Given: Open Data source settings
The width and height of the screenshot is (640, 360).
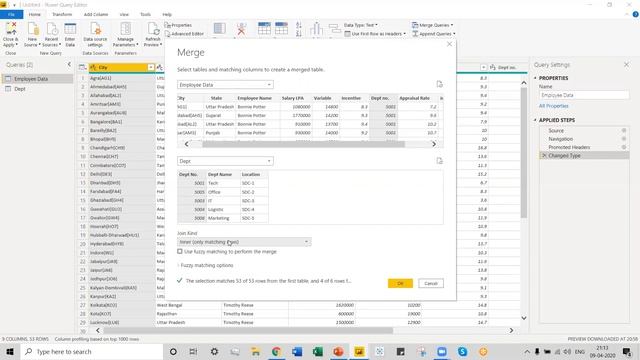Looking at the screenshot, I should coord(95,35).
